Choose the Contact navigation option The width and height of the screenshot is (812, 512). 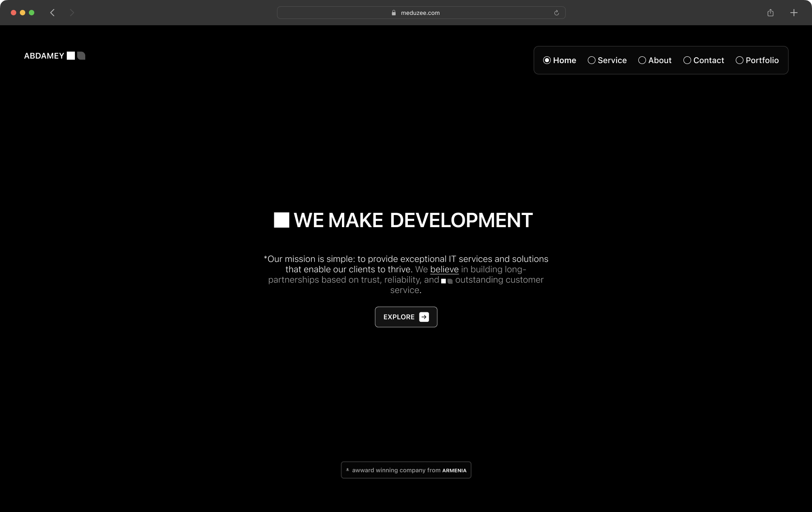pos(704,60)
